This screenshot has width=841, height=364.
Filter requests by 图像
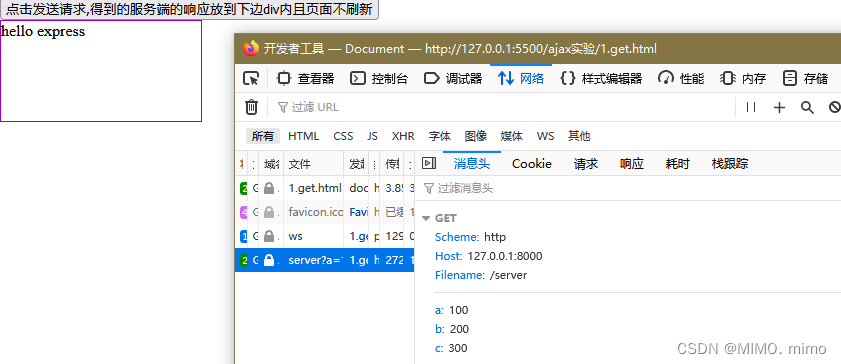[476, 136]
